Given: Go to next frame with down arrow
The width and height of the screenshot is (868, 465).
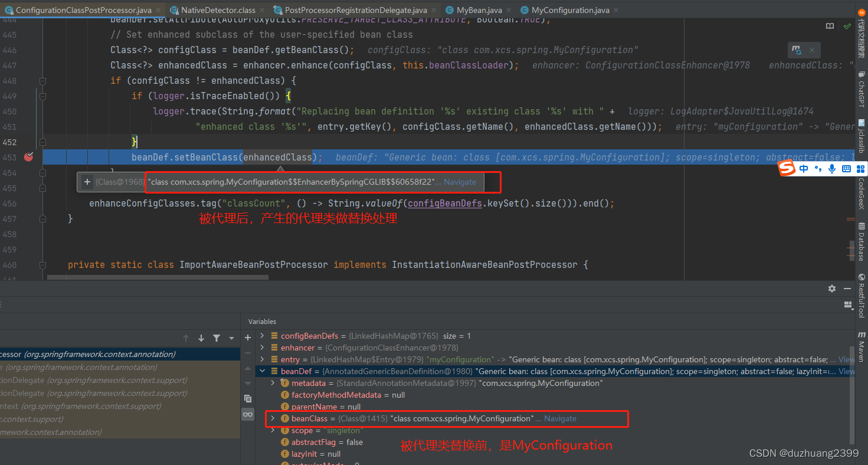Looking at the screenshot, I should pyautogui.click(x=201, y=338).
